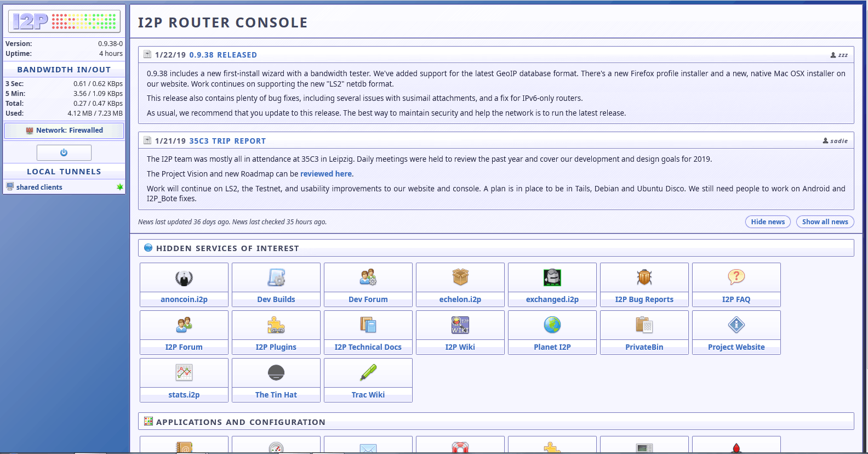The width and height of the screenshot is (868, 454).
Task: Click the Planet I2P label
Action: 552,347
